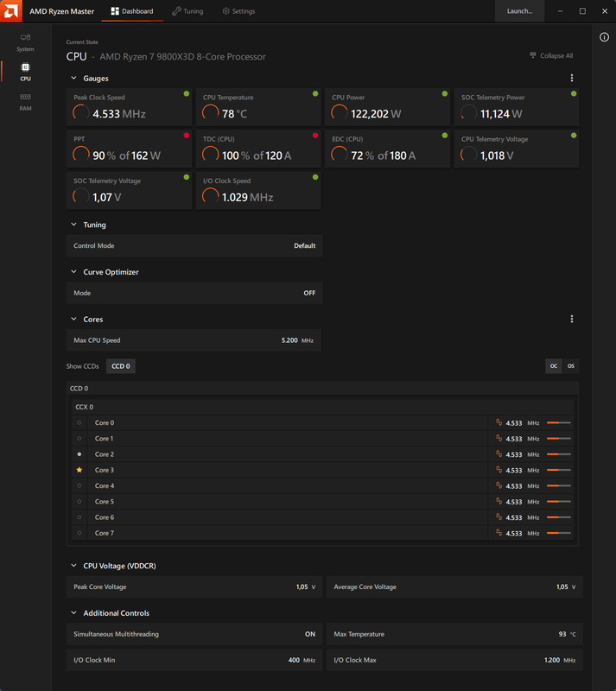Click the frequency curve icon on Core 0
Screen dimensions: 616x691
(x=499, y=423)
